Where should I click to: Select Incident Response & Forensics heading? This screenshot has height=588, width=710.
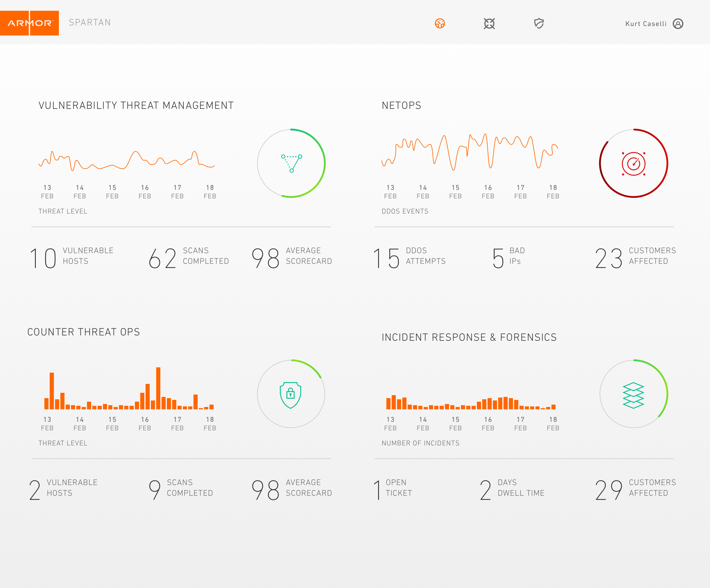[469, 337]
